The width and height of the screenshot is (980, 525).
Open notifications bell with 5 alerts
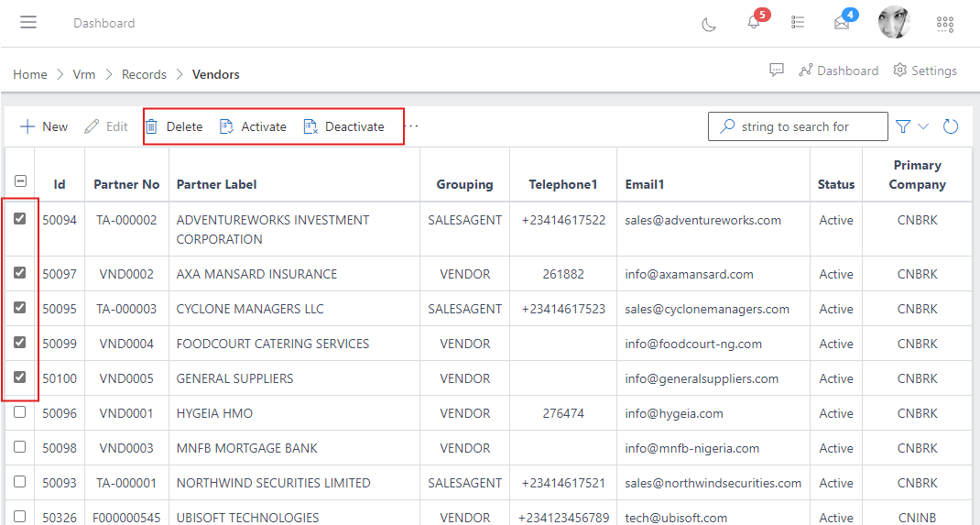click(754, 23)
